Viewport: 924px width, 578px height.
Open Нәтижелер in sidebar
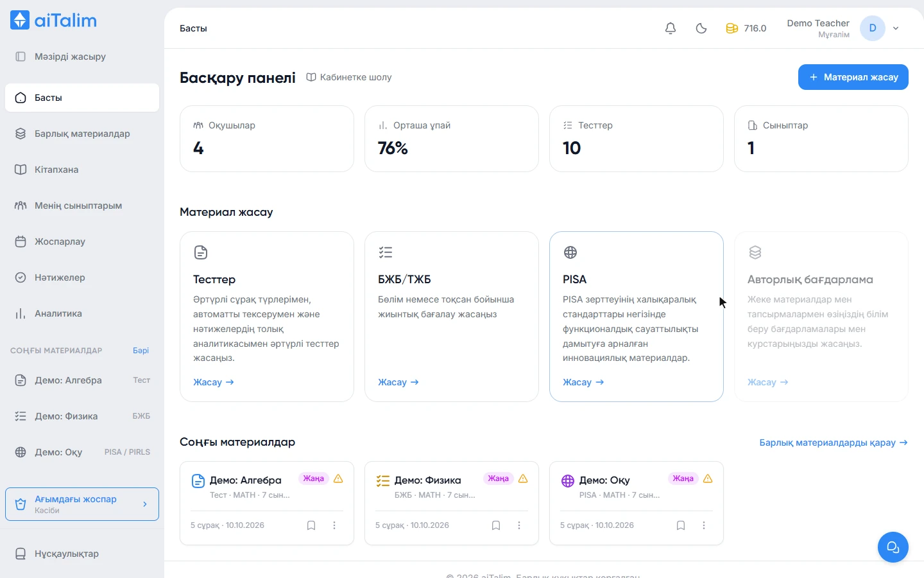82,277
